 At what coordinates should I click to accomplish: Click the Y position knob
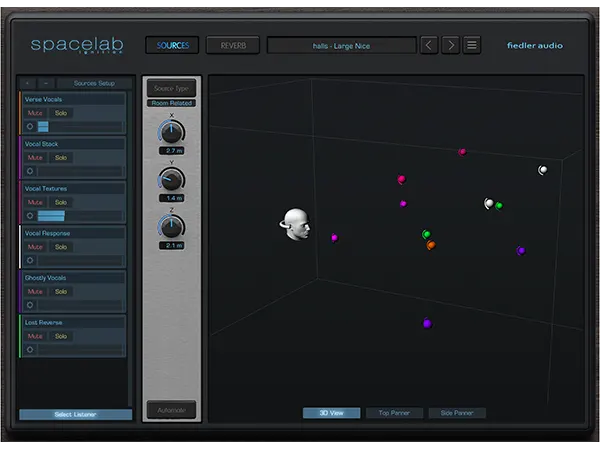click(x=171, y=180)
